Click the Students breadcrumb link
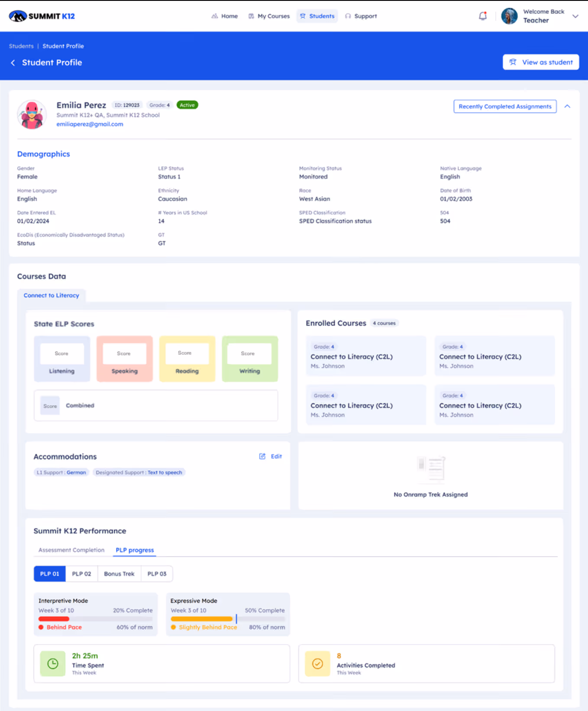Screen dimensions: 588x711 click(21, 46)
